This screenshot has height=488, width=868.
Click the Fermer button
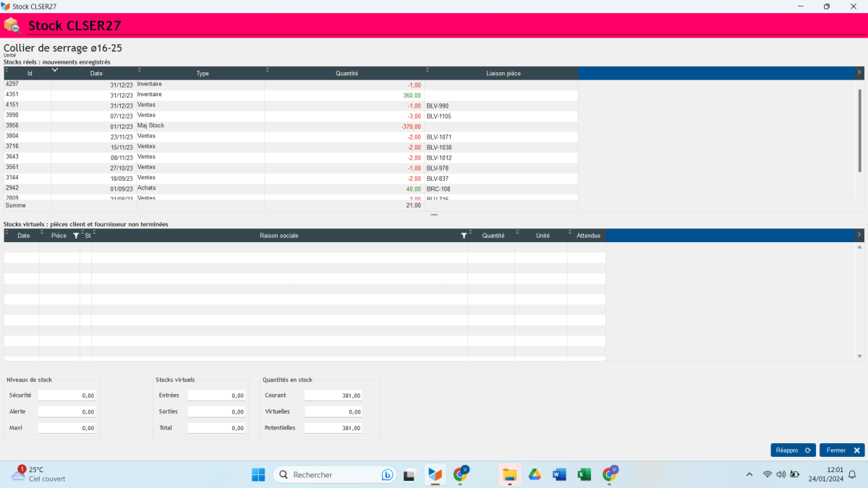[843, 450]
